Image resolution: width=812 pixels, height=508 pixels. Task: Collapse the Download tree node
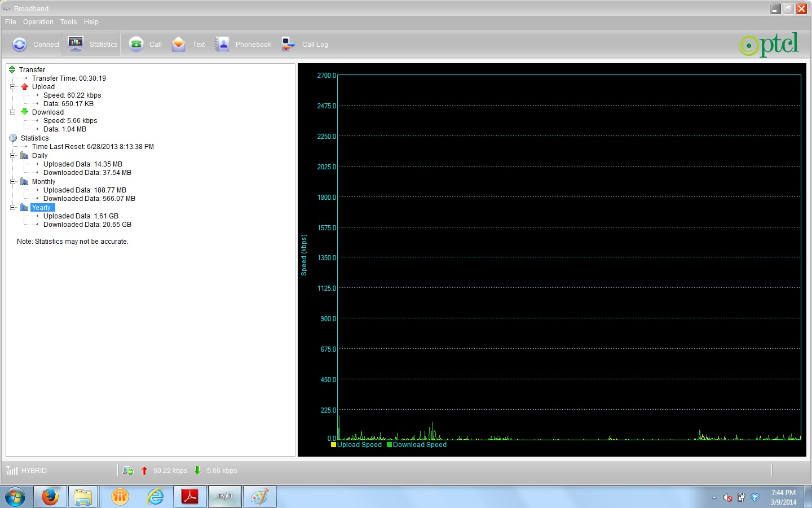coord(13,112)
